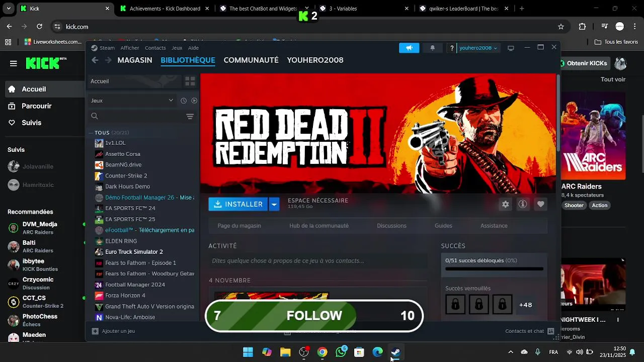Open Microsoft Store from the taskbar
Viewport: 644px width, 362px height.
(359, 352)
